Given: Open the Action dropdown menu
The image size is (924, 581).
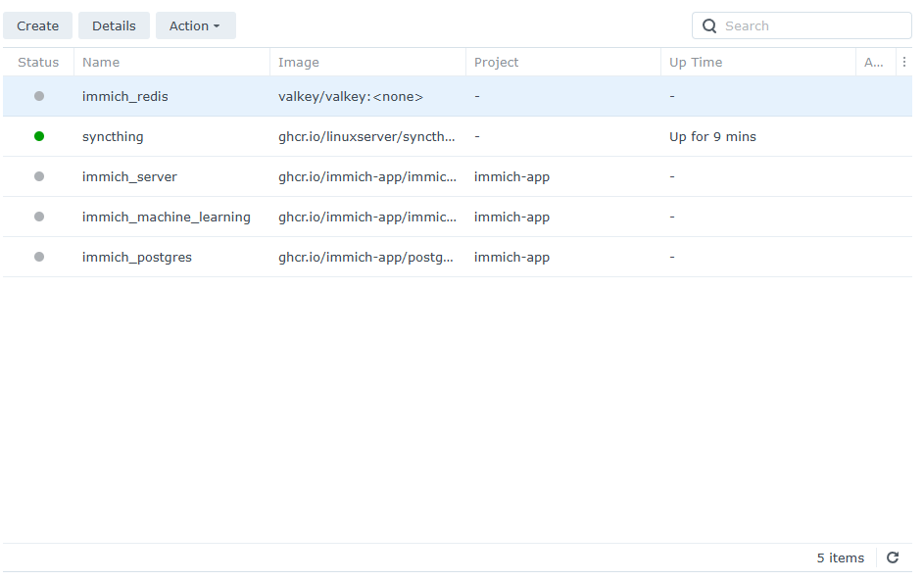Looking at the screenshot, I should pyautogui.click(x=195, y=26).
